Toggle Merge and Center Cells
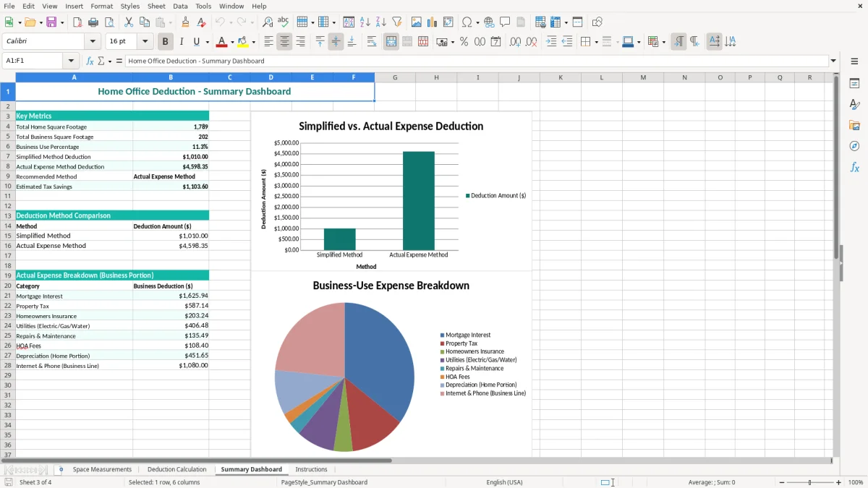The height and width of the screenshot is (488, 868). point(391,42)
